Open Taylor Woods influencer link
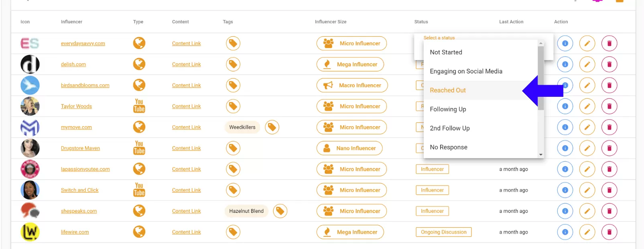This screenshot has height=249, width=644. tap(76, 106)
